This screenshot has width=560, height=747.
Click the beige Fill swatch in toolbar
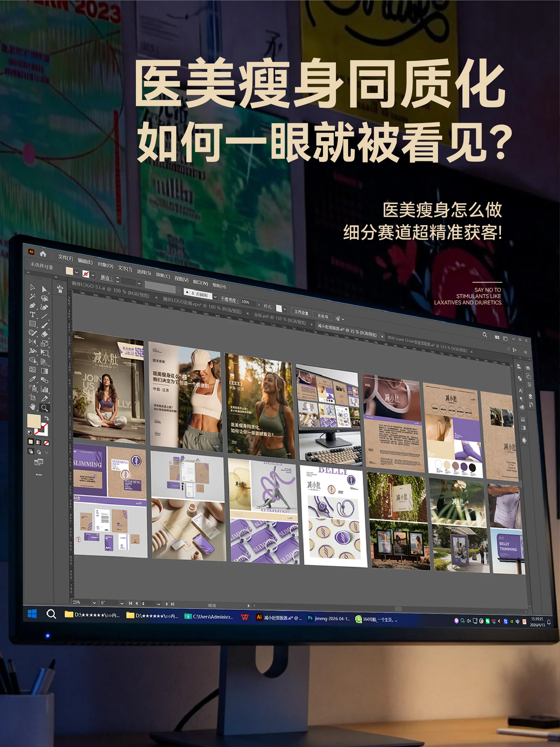click(x=34, y=421)
